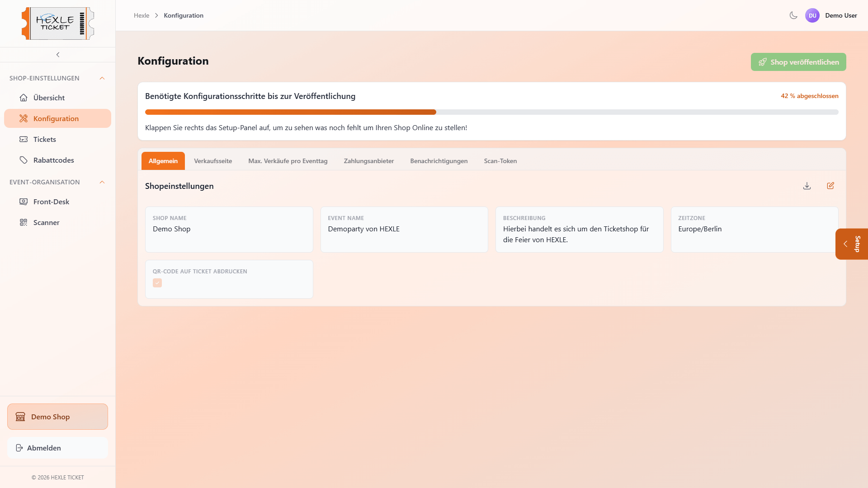Viewport: 868px width, 488px height.
Task: Collapse the Shop-Einstellungen section
Action: coord(102,78)
